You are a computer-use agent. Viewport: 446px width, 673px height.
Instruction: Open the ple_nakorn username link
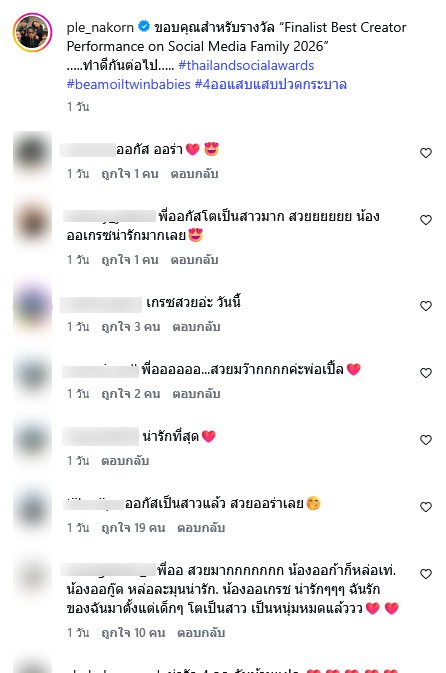(100, 27)
